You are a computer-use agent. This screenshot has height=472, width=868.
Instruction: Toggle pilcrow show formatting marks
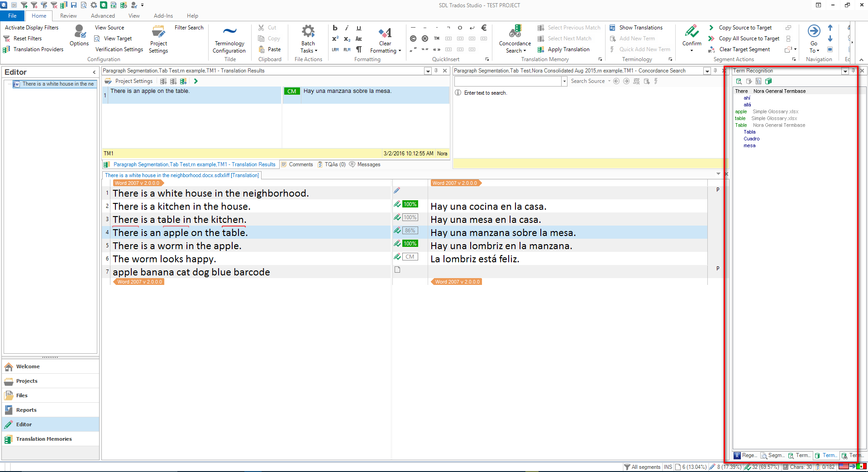(x=358, y=49)
